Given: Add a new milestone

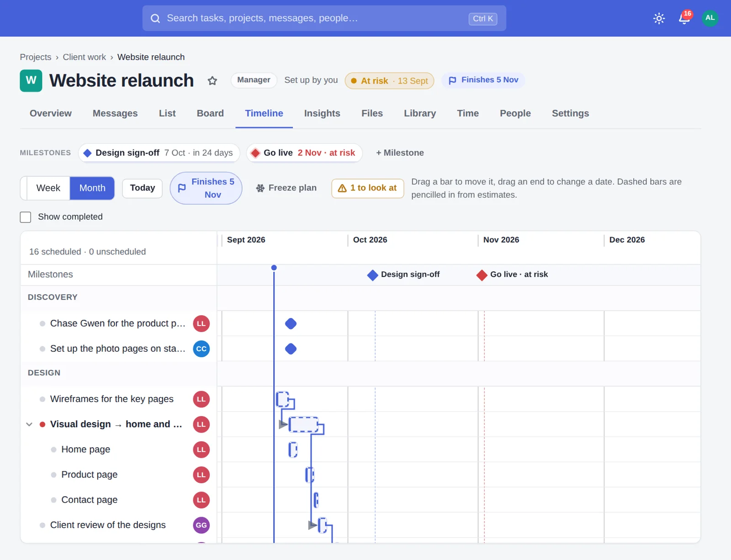Looking at the screenshot, I should coord(400,153).
